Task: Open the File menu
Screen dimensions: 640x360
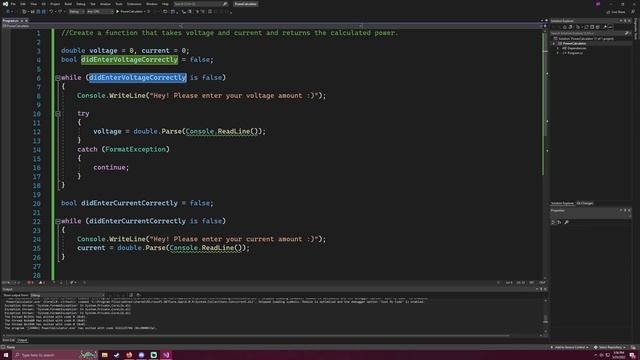Action: 13,4
